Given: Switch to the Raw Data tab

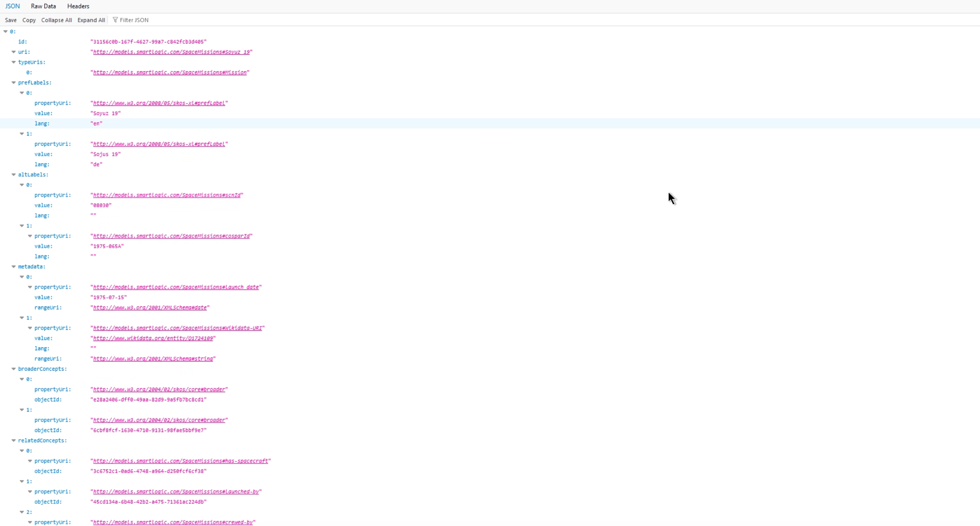Looking at the screenshot, I should pyautogui.click(x=43, y=6).
